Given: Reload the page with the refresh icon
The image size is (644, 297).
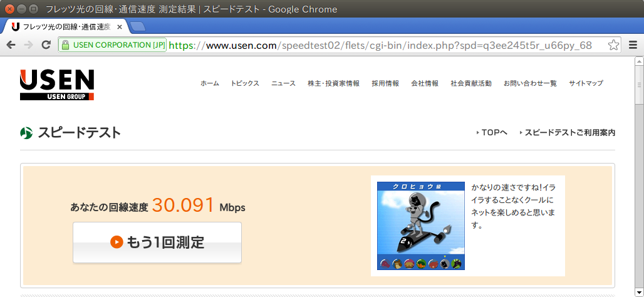Looking at the screenshot, I should click(x=46, y=44).
